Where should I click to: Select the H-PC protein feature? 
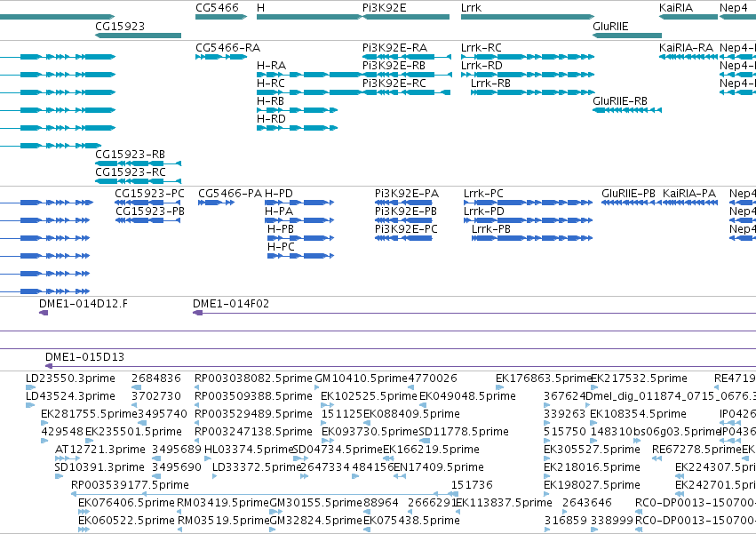(301, 256)
